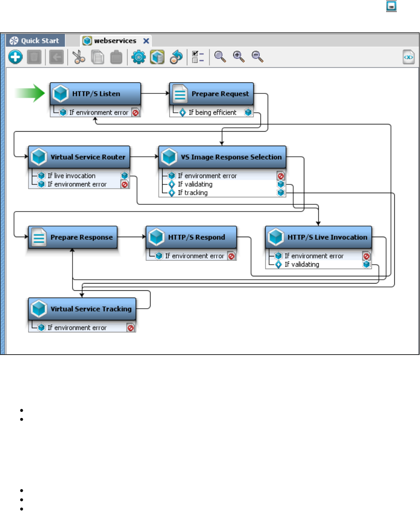Image resolution: width=420 pixels, height=511 pixels.
Task: Select the Virtual Service Tracking node
Action: coord(82,309)
